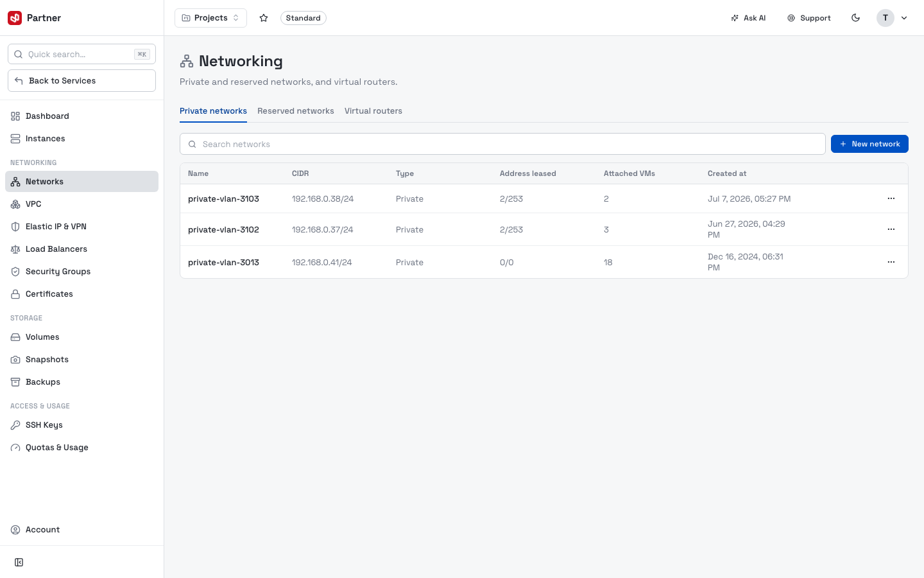Open actions menu for private-vlan-3013

[891, 262]
